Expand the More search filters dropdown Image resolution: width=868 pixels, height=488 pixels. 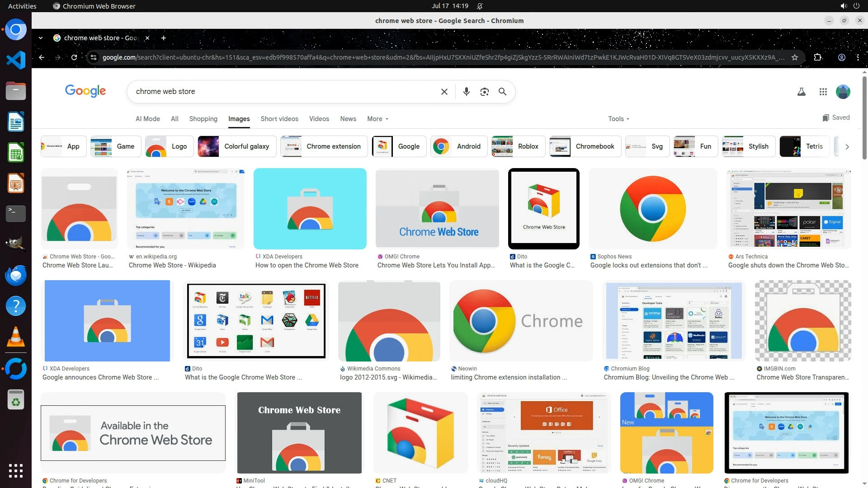click(x=377, y=119)
